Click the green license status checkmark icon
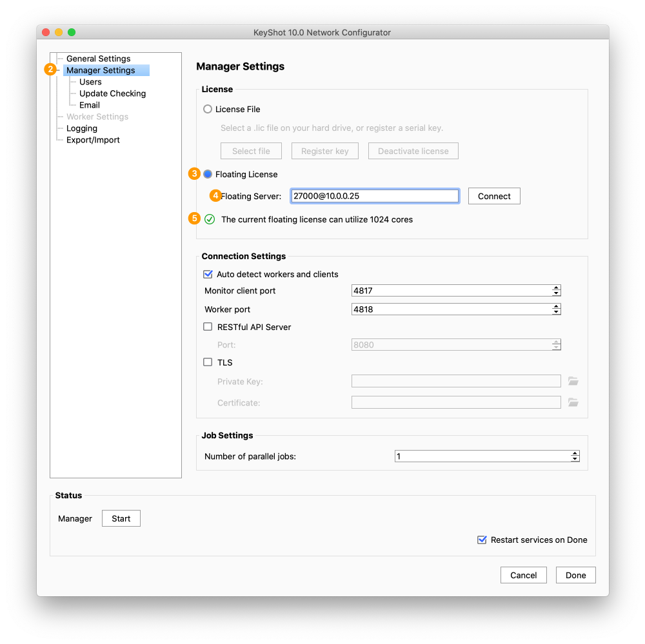The width and height of the screenshot is (645, 644). 210,219
